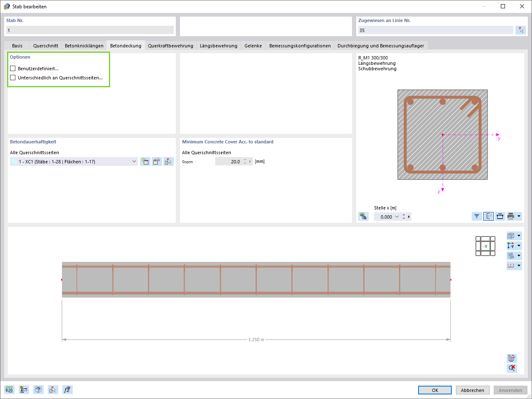Click the XC1 color swatch

pos(15,162)
